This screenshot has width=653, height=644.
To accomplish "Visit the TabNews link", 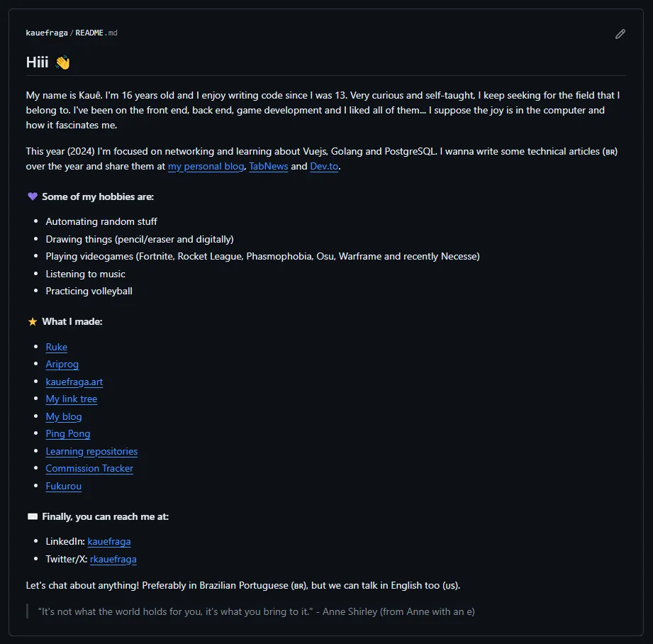I will (x=268, y=167).
